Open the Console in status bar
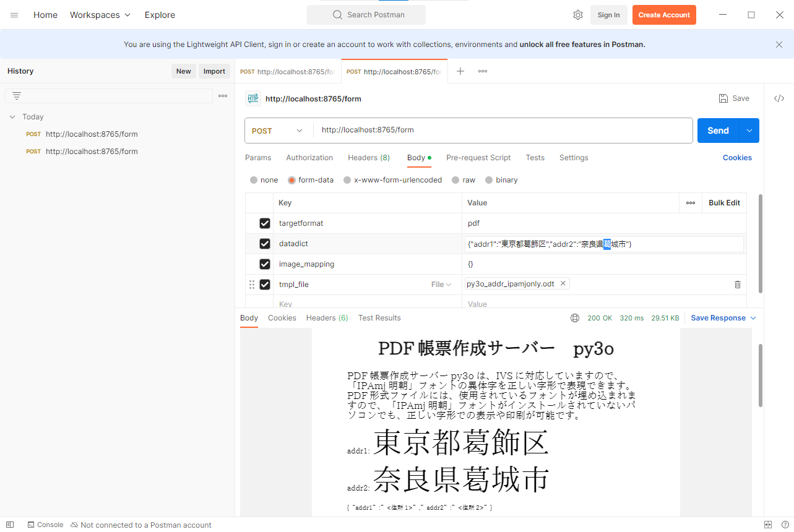 click(x=45, y=525)
